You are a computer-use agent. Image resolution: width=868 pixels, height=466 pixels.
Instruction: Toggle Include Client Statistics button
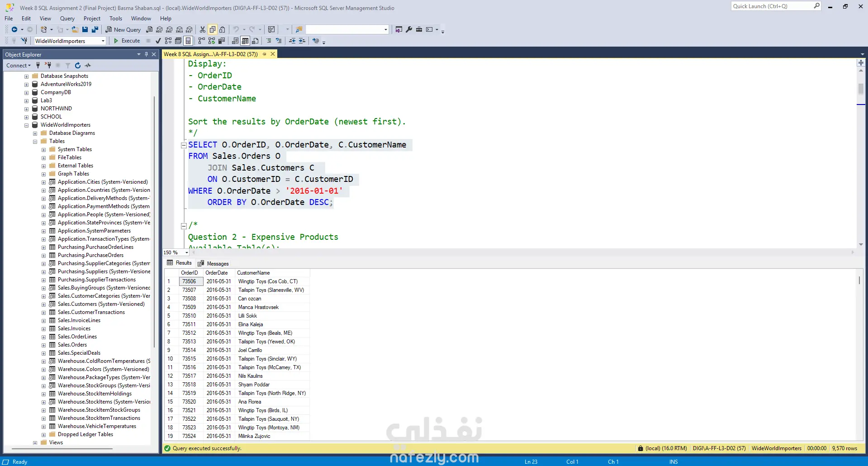click(x=222, y=41)
